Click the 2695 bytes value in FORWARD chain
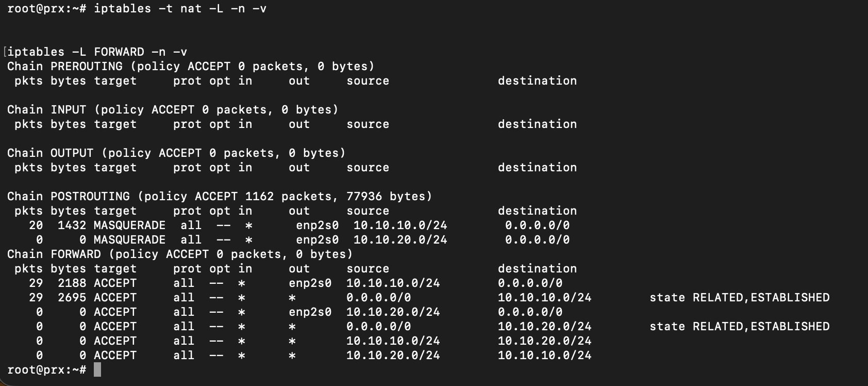The height and width of the screenshot is (386, 868). (72, 298)
